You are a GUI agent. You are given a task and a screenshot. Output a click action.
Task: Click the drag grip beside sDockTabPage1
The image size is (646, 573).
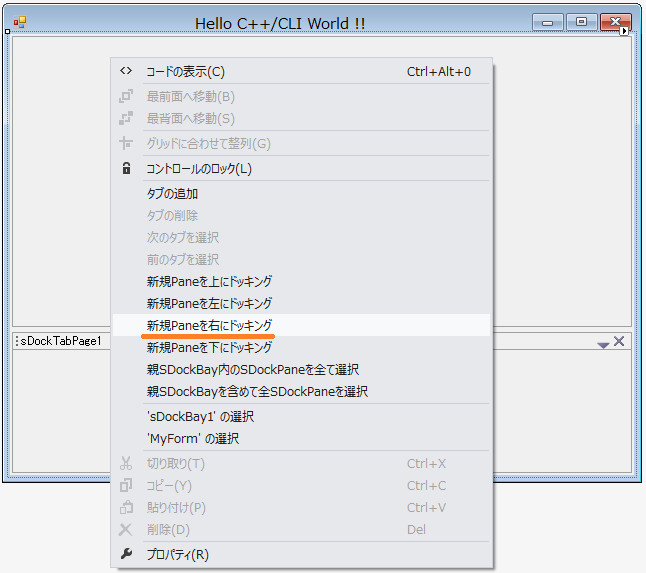click(x=17, y=341)
